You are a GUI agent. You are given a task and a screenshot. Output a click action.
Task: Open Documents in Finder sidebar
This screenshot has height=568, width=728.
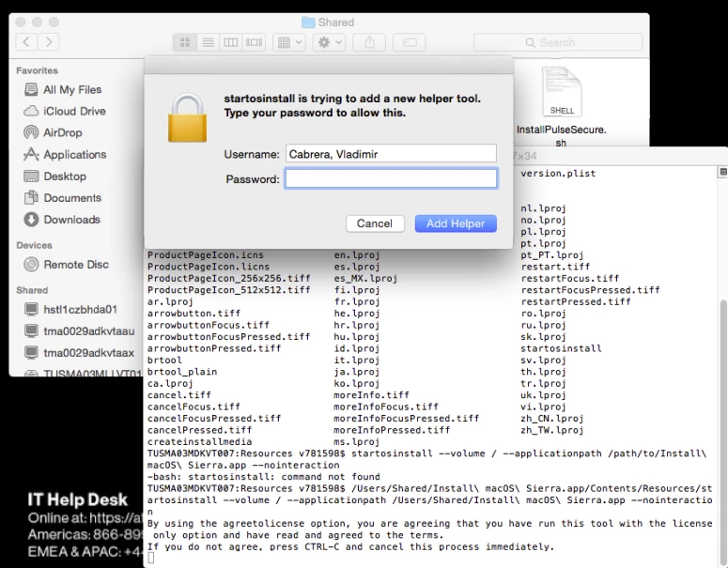tap(72, 198)
